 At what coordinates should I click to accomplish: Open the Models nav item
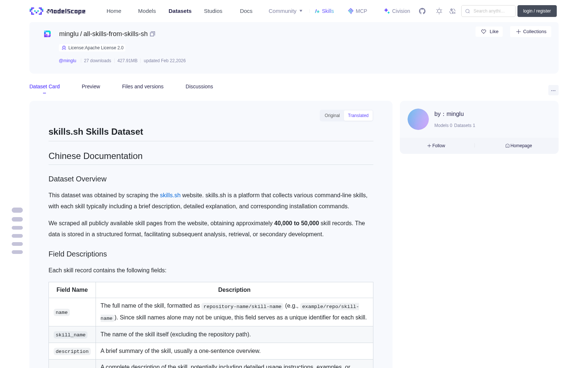147,11
